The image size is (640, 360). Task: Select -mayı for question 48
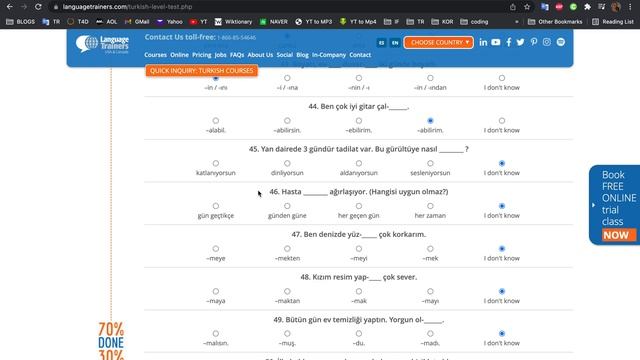pyautogui.click(x=430, y=291)
